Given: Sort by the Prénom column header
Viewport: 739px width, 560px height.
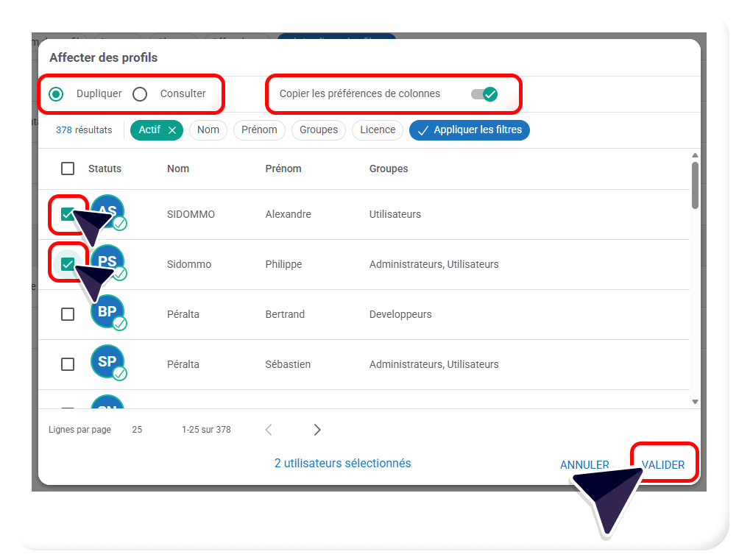Looking at the screenshot, I should click(283, 169).
